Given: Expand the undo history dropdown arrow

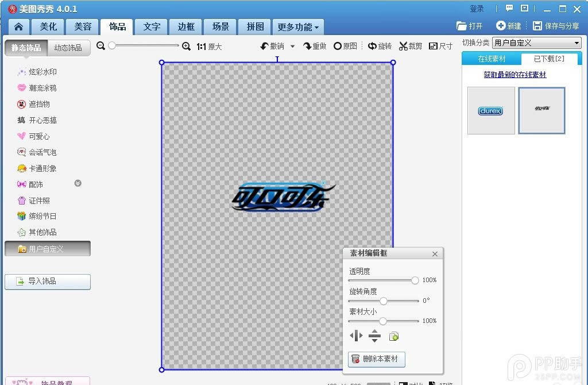Looking at the screenshot, I should coord(292,47).
